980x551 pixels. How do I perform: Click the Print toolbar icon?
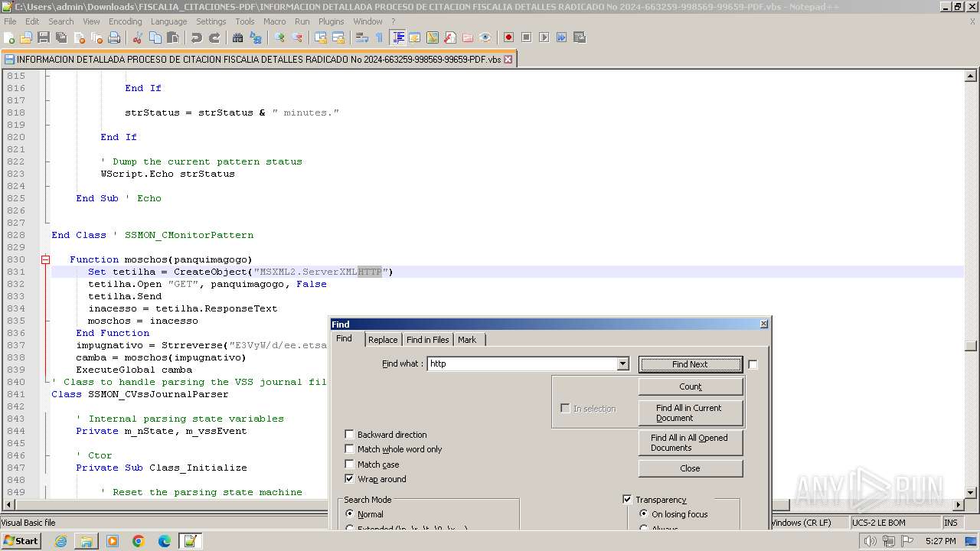pyautogui.click(x=115, y=37)
